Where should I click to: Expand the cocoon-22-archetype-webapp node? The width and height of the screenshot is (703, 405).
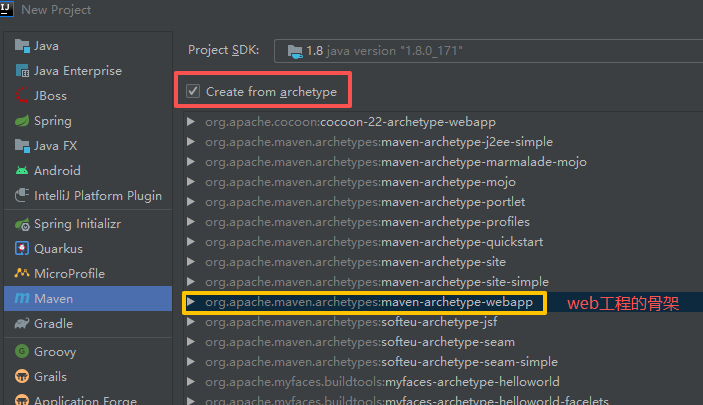[x=191, y=122]
